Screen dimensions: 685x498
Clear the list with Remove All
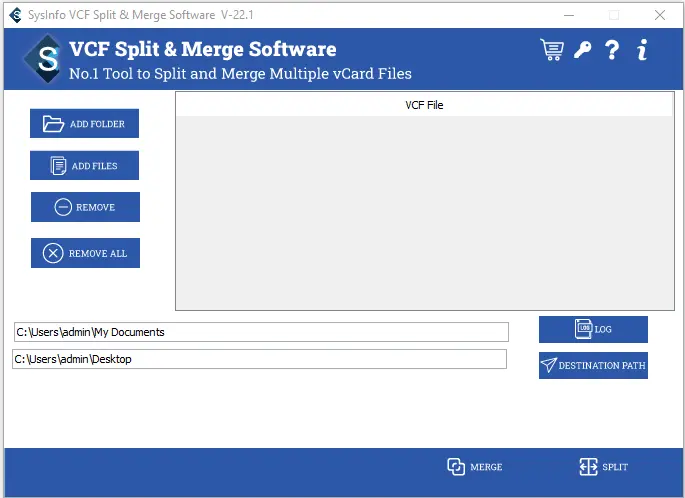point(85,253)
